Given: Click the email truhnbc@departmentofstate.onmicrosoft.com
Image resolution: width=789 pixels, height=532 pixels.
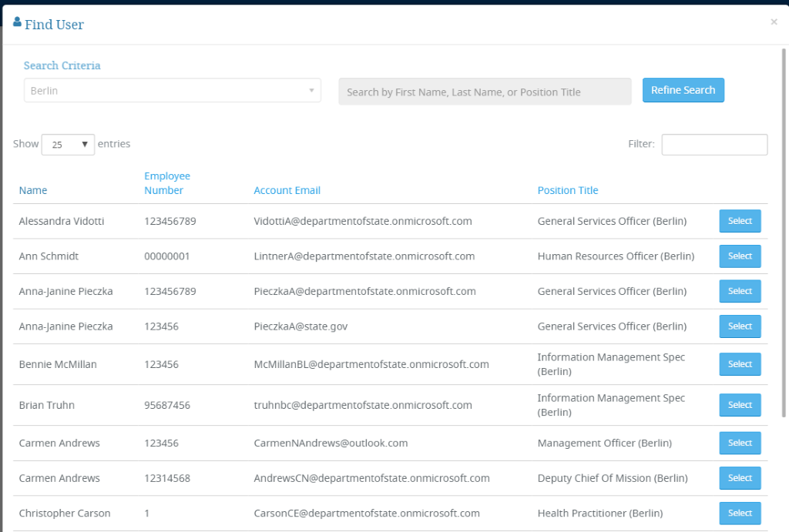Looking at the screenshot, I should coord(363,405).
